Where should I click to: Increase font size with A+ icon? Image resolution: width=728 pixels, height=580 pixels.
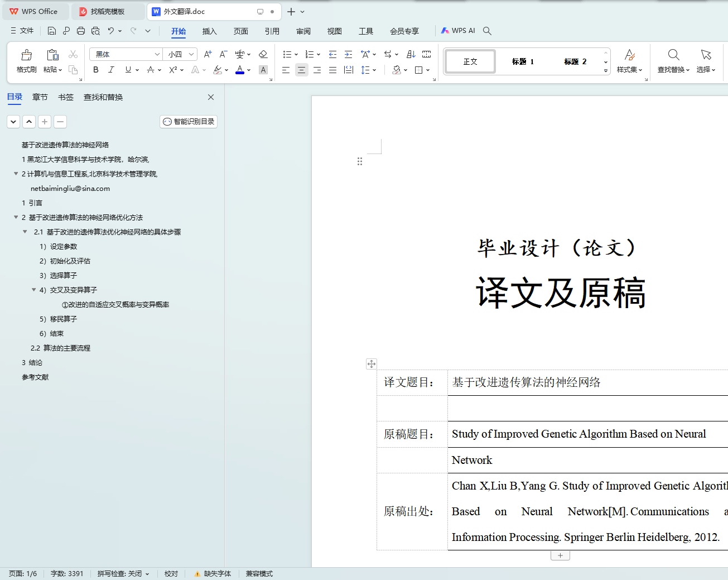[x=208, y=54]
